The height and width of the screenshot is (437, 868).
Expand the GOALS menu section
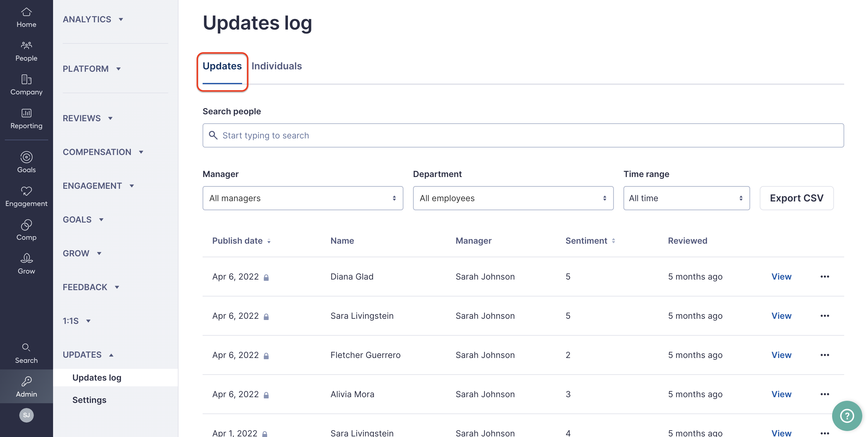83,220
